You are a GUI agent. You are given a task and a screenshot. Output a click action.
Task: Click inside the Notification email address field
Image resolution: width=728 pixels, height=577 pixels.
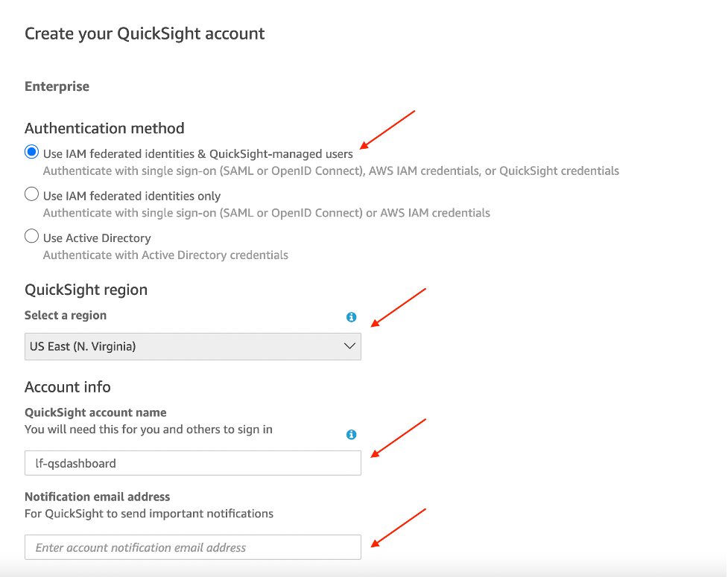[192, 546]
